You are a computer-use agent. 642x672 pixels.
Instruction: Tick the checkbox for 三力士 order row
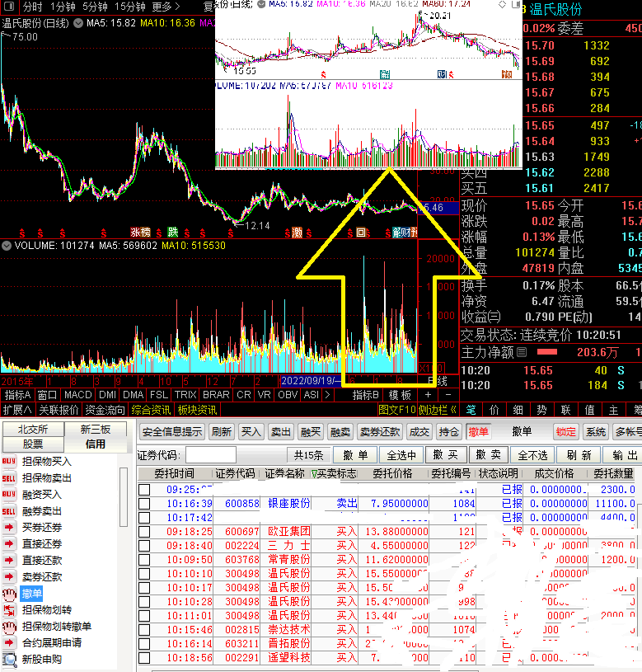[144, 546]
